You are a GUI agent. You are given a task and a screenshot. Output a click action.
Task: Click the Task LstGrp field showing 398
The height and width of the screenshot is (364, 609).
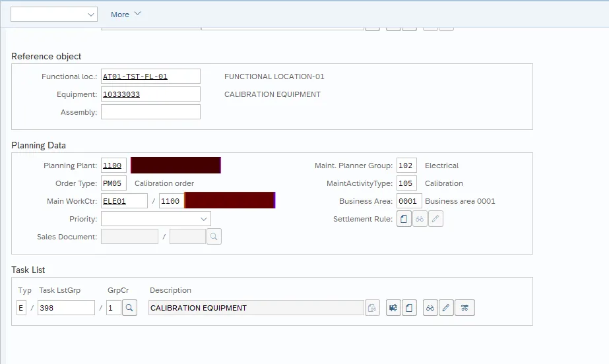pyautogui.click(x=66, y=307)
